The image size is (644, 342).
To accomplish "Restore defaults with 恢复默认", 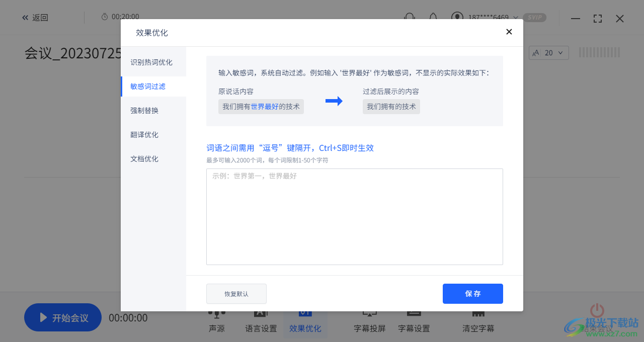I will (x=236, y=294).
